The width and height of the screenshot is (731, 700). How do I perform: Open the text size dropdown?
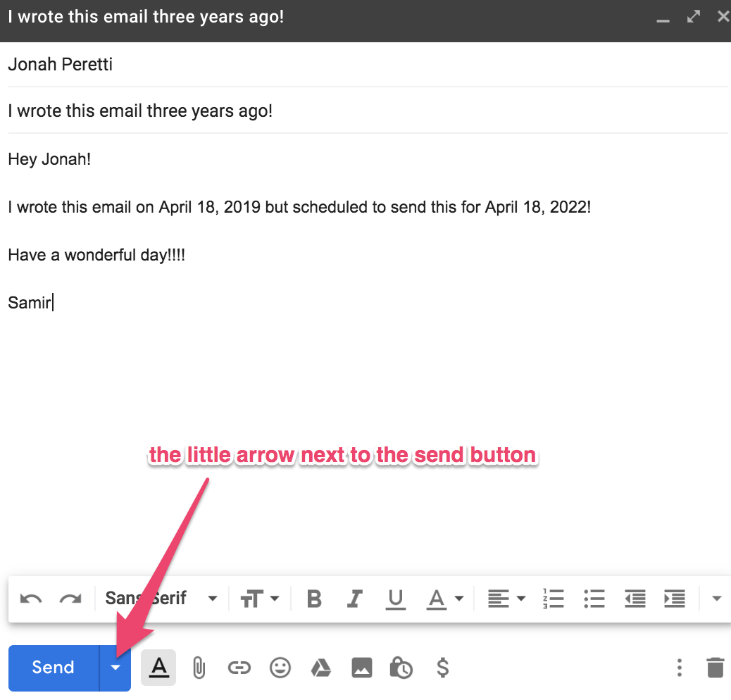[260, 599]
